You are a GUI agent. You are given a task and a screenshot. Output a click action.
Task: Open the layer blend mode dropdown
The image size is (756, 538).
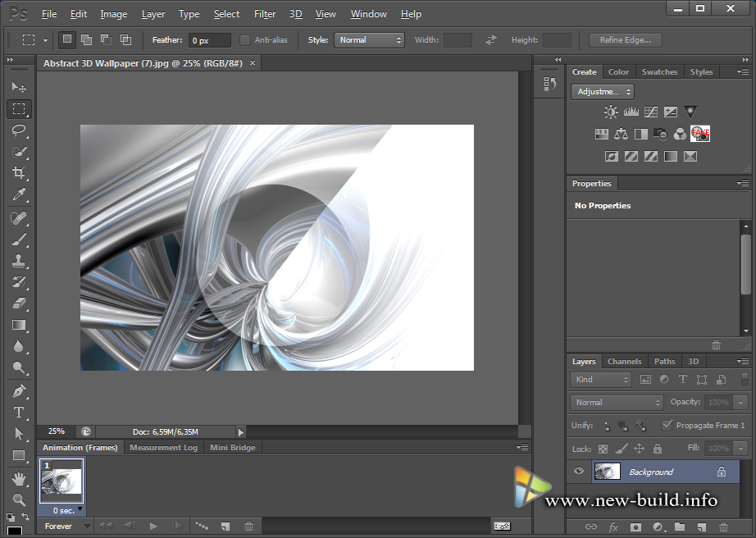pos(617,403)
